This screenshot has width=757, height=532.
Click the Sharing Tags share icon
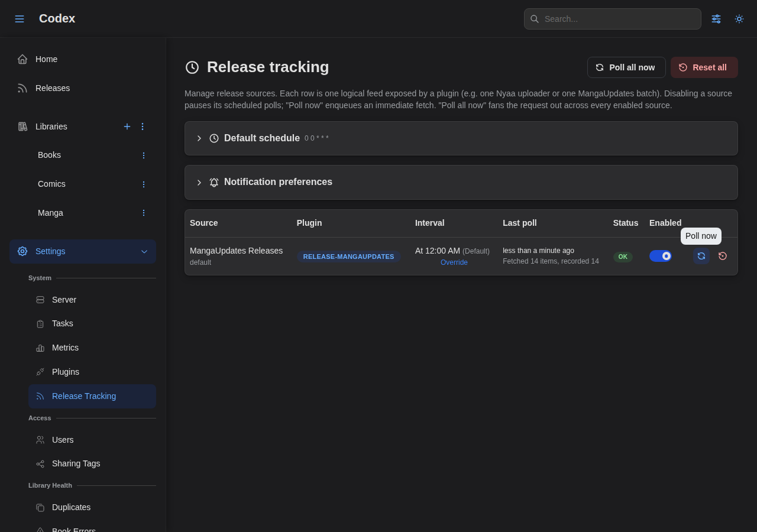40,464
